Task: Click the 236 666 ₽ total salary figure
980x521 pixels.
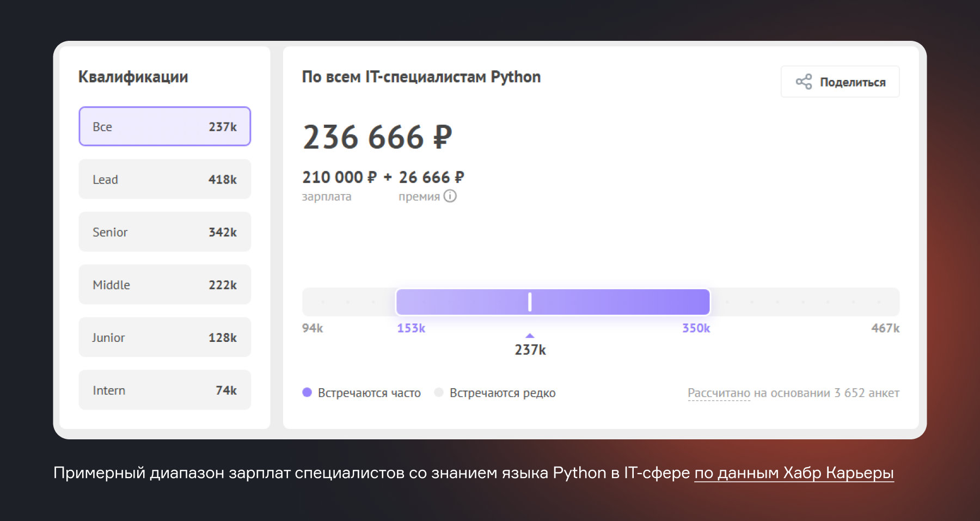Action: [x=377, y=137]
